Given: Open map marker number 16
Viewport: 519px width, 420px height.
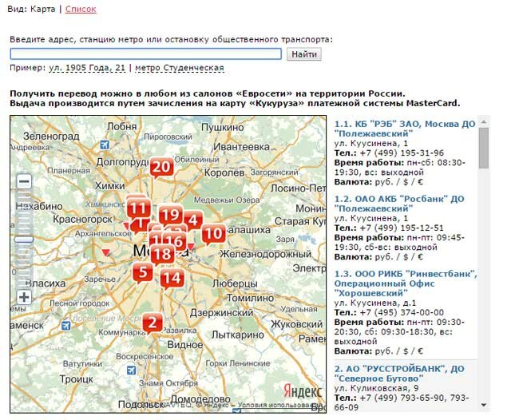Looking at the screenshot, I should [175, 242].
